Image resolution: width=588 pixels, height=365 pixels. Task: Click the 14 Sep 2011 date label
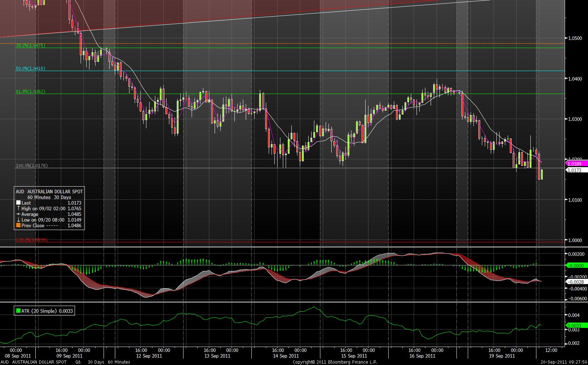pos(286,356)
